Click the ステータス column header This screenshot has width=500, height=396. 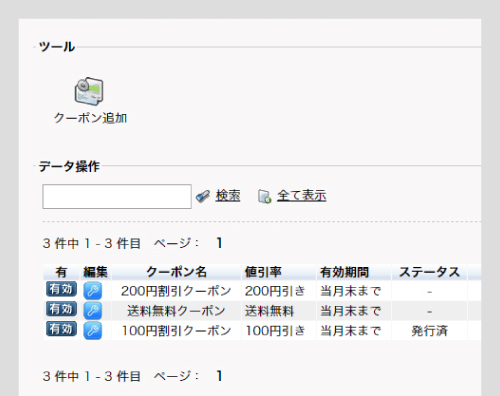429,272
